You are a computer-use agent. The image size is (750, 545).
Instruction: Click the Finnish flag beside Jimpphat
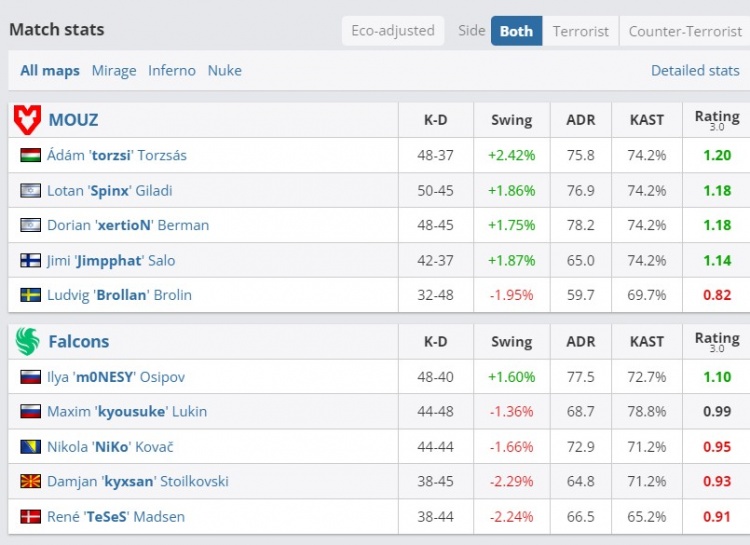(30, 261)
